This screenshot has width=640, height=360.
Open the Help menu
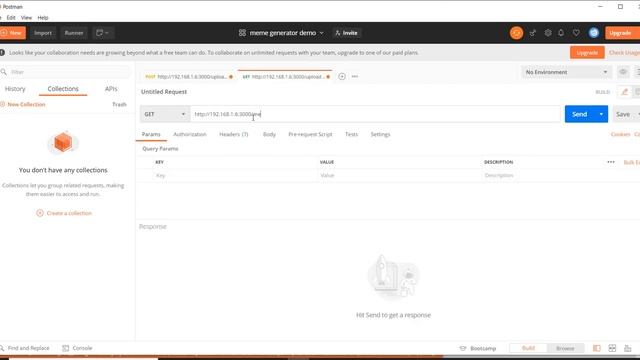43,18
